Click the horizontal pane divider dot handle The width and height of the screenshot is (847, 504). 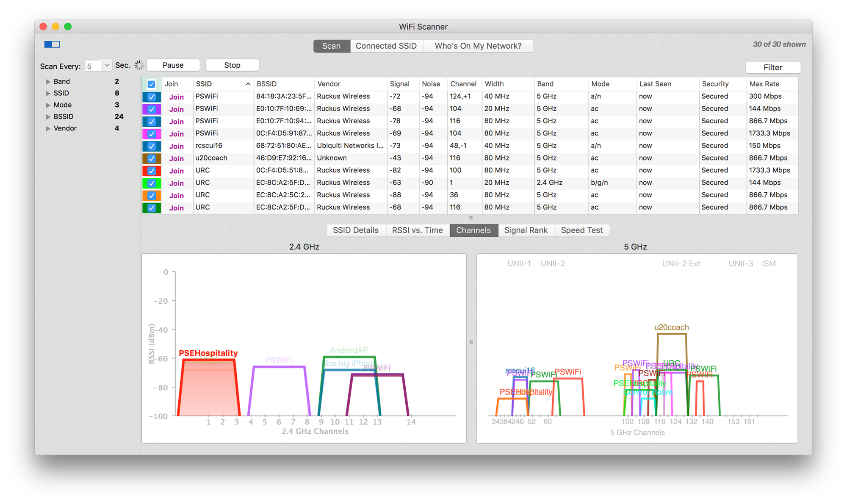(x=471, y=218)
